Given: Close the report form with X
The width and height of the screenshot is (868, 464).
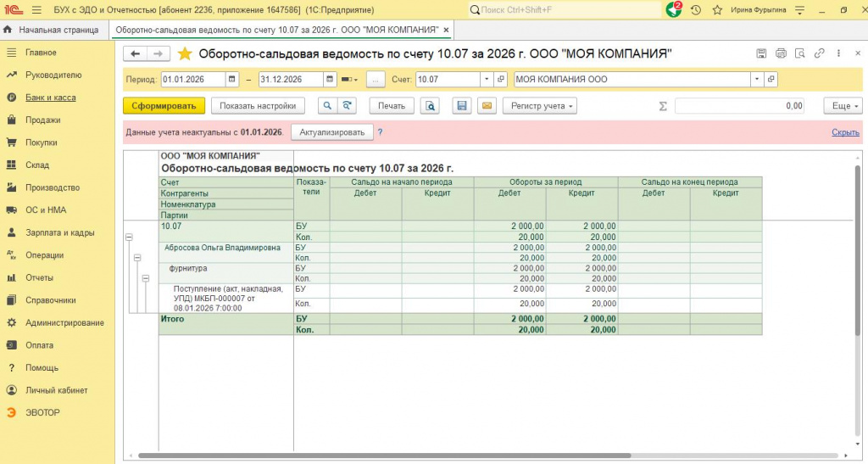Looking at the screenshot, I should (858, 53).
